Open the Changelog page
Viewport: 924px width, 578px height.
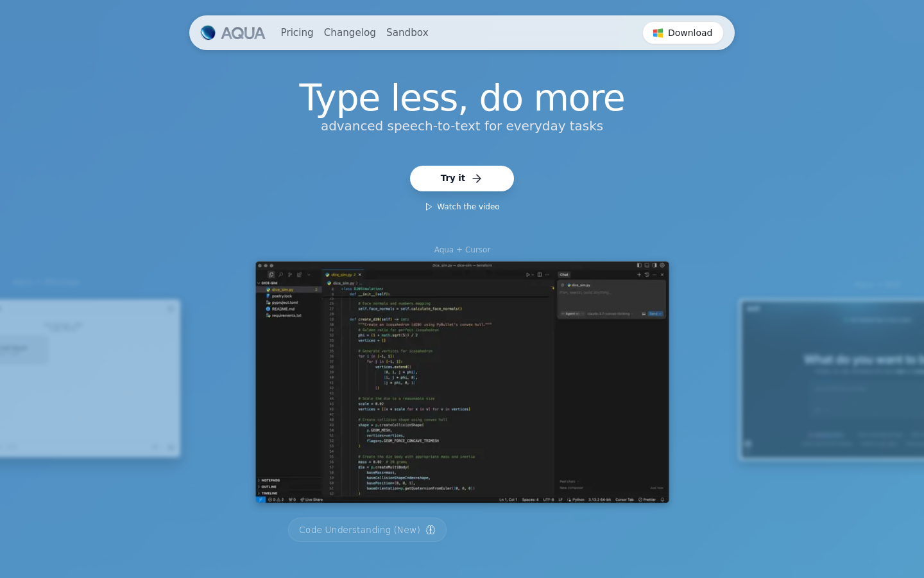tap(350, 33)
